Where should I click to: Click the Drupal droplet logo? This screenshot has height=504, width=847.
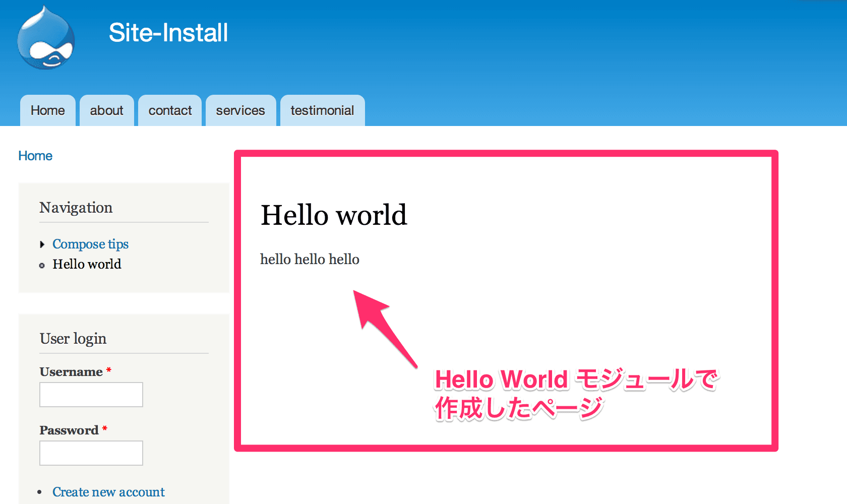(45, 38)
